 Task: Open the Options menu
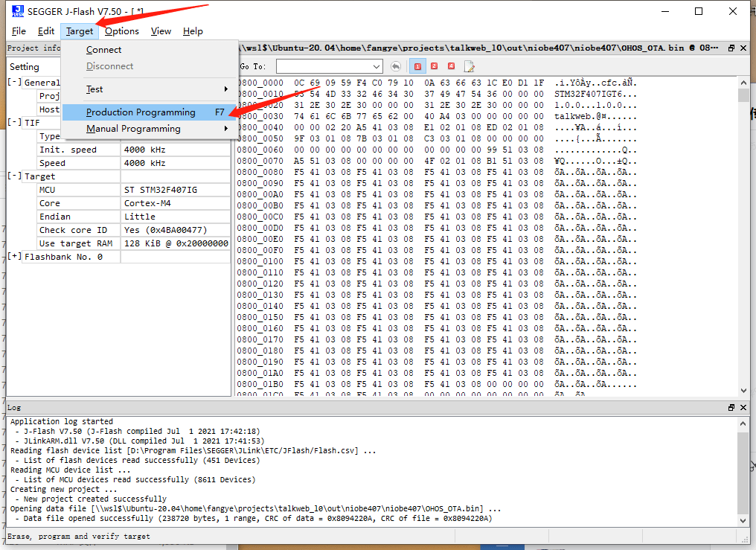pyautogui.click(x=122, y=31)
